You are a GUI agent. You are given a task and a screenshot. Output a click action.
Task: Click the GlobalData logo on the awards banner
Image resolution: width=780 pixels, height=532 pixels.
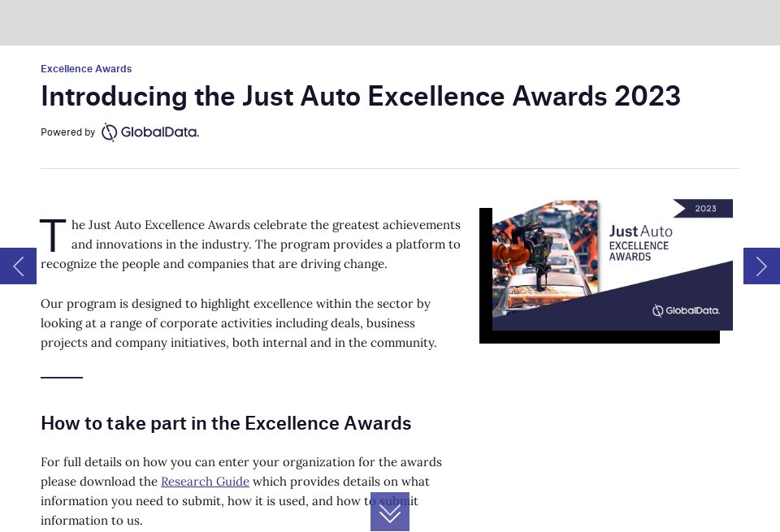click(685, 310)
